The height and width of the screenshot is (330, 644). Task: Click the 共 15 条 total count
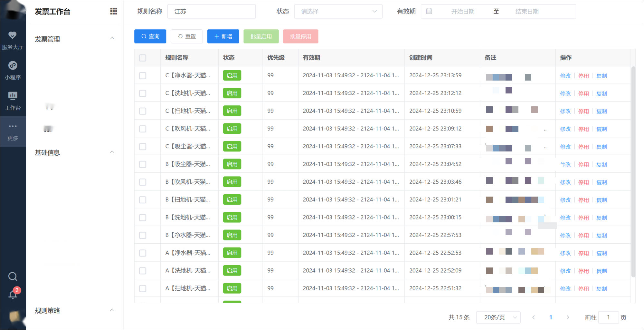click(x=459, y=317)
